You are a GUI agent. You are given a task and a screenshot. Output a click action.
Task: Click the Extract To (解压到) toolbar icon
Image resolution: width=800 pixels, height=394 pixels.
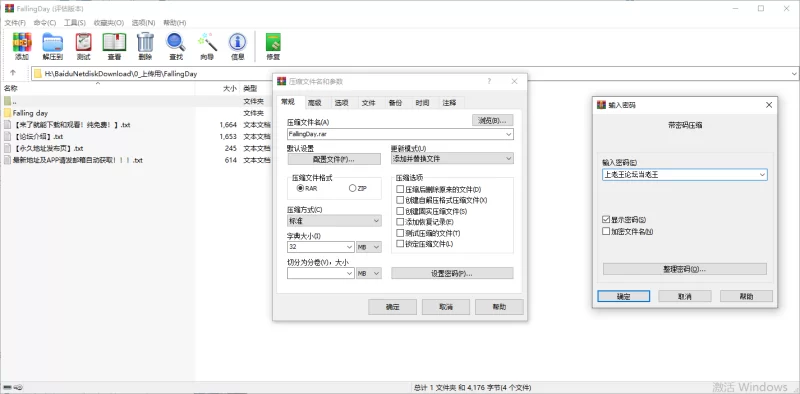(53, 46)
